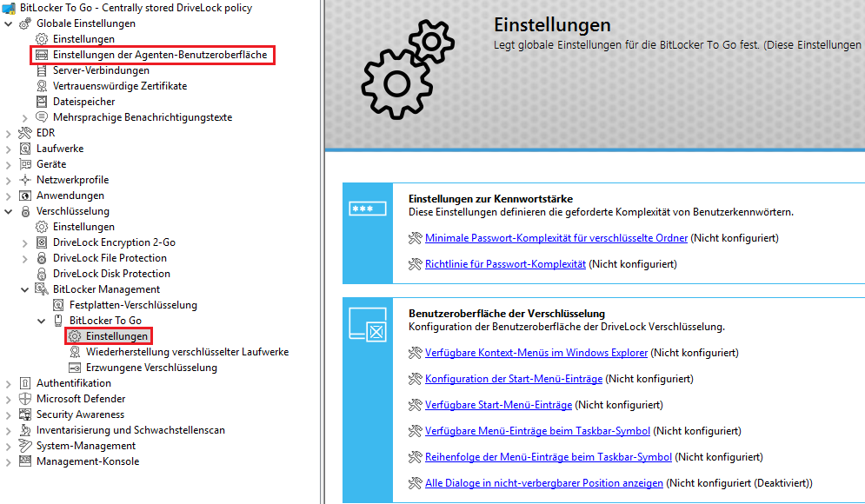The height and width of the screenshot is (504, 865).
Task: Click the BitLocker To Go policy root icon
Action: (9, 8)
